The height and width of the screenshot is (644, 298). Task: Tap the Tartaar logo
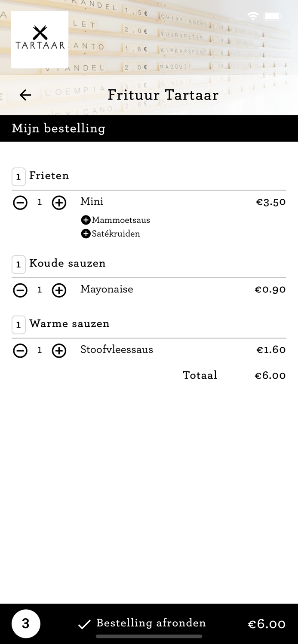click(x=40, y=39)
